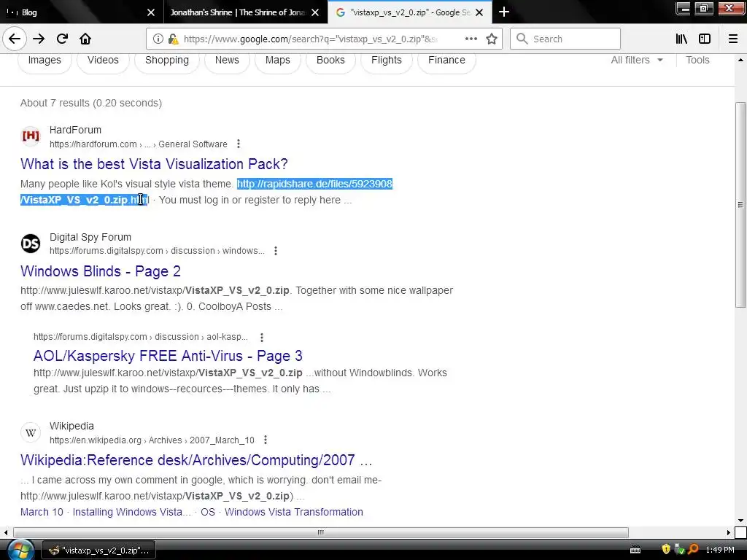The image size is (747, 560).
Task: Open the search Tools button
Action: coord(697,60)
